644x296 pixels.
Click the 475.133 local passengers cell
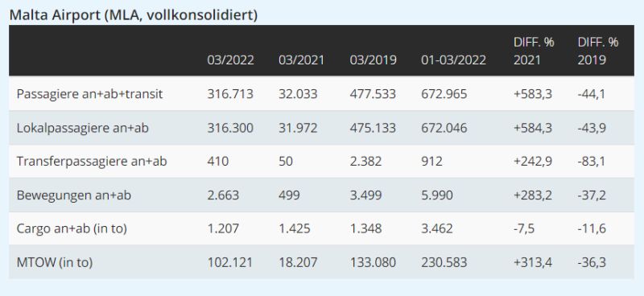(x=373, y=128)
